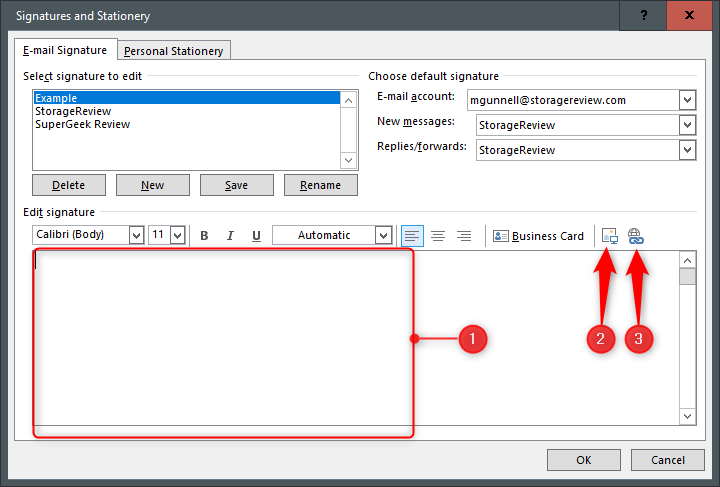This screenshot has height=487, width=720.
Task: Expand the E-mail account dropdown
Action: click(x=687, y=100)
